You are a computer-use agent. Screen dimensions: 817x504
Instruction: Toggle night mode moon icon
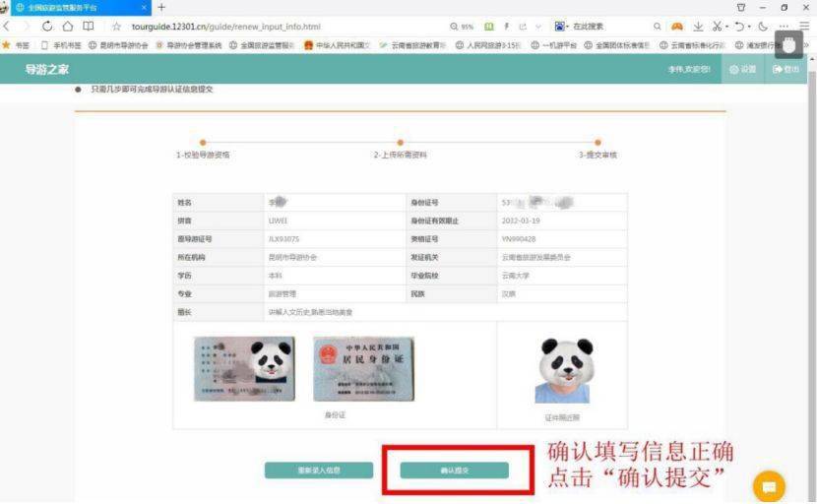click(763, 26)
